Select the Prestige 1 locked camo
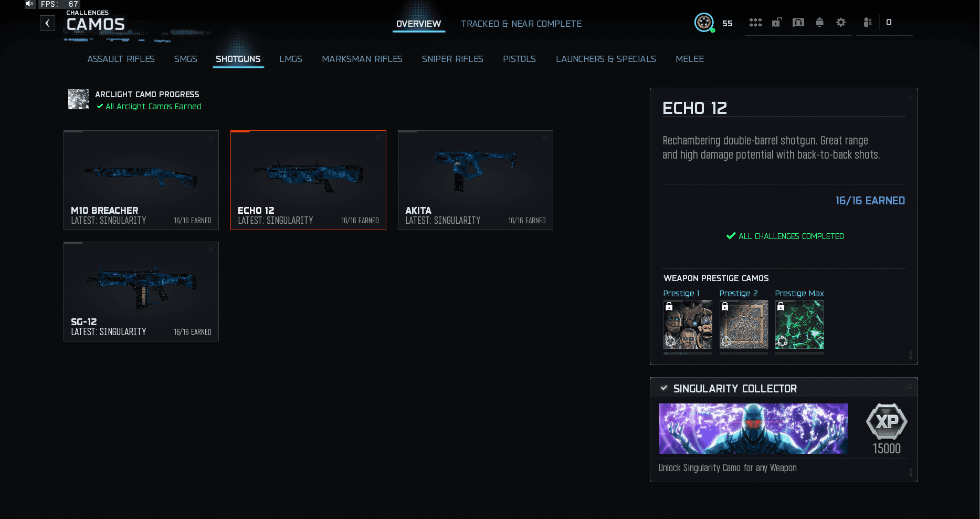 688,324
